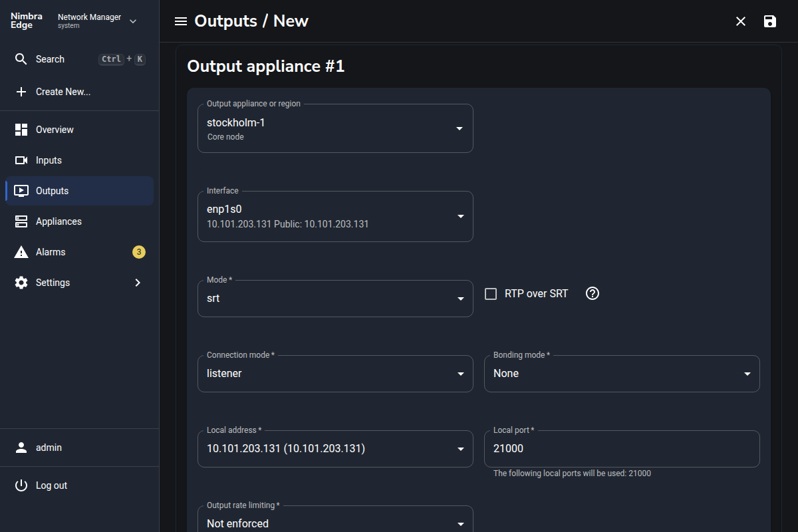Open the hamburger navigation menu
Image resolution: width=798 pixels, height=532 pixels.
181,21
